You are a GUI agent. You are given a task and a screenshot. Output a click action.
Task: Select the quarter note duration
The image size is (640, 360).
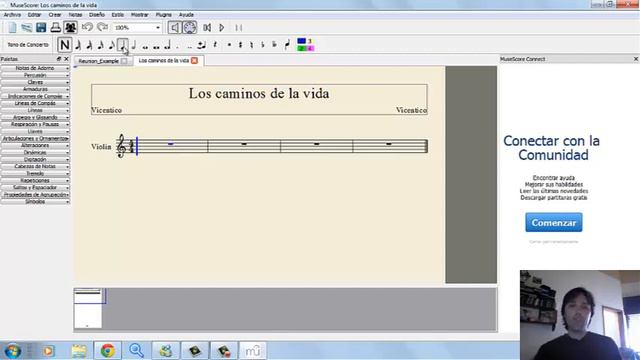click(123, 45)
